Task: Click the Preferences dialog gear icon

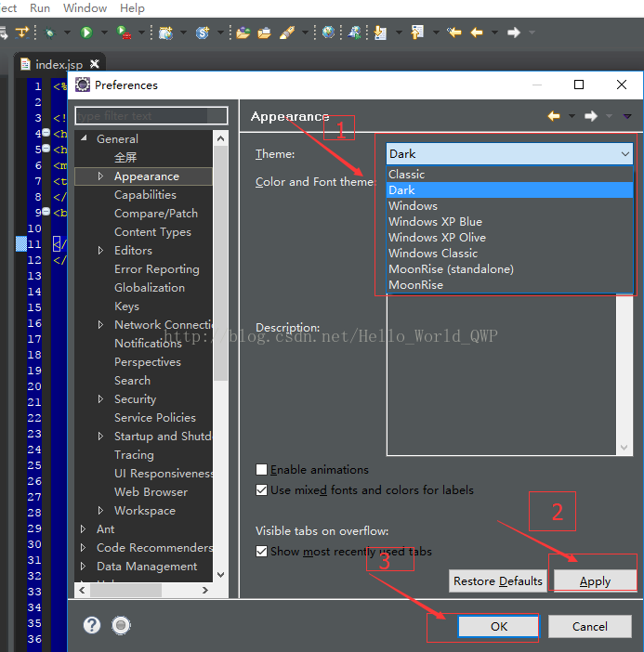Action: pos(83,85)
